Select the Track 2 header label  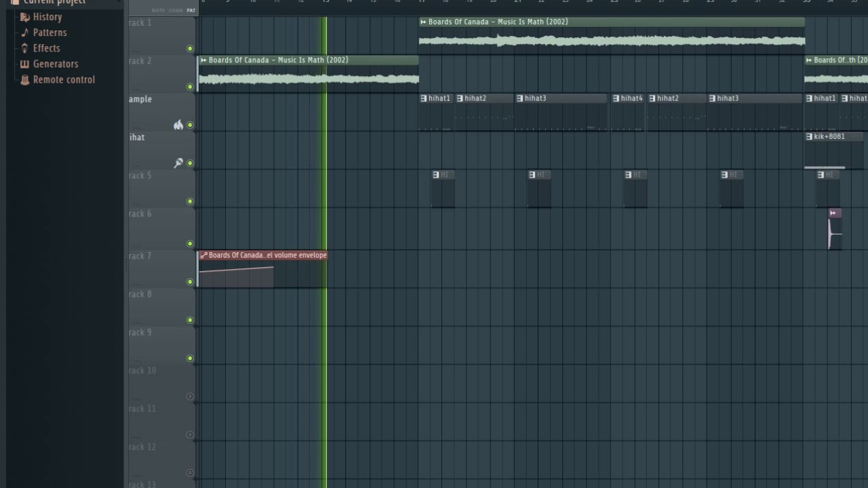140,61
